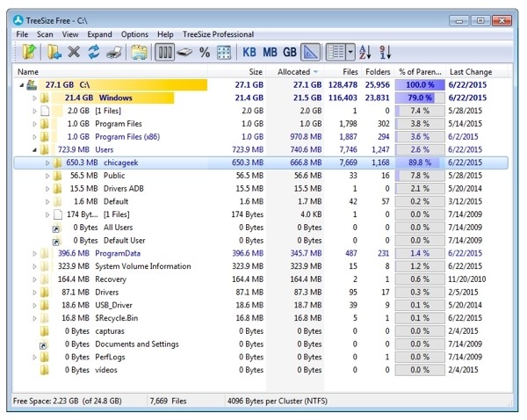
Task: Expand the Program Files folder node
Action: pos(34,124)
